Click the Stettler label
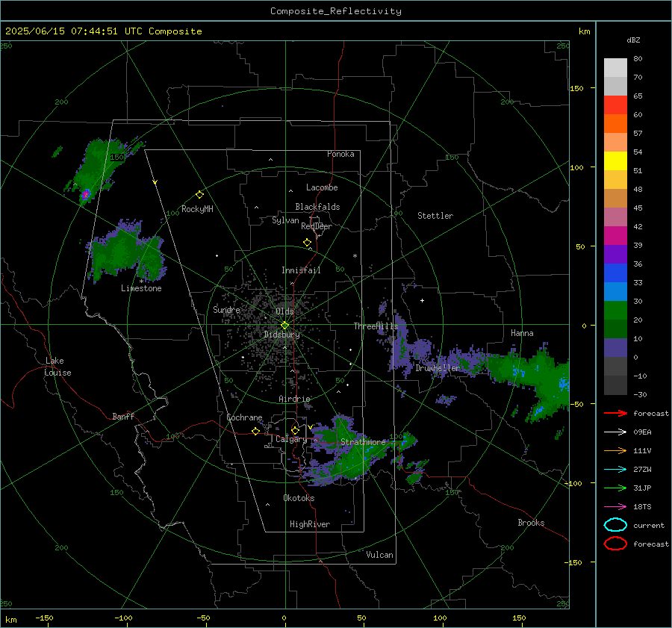The image size is (672, 628). point(435,216)
